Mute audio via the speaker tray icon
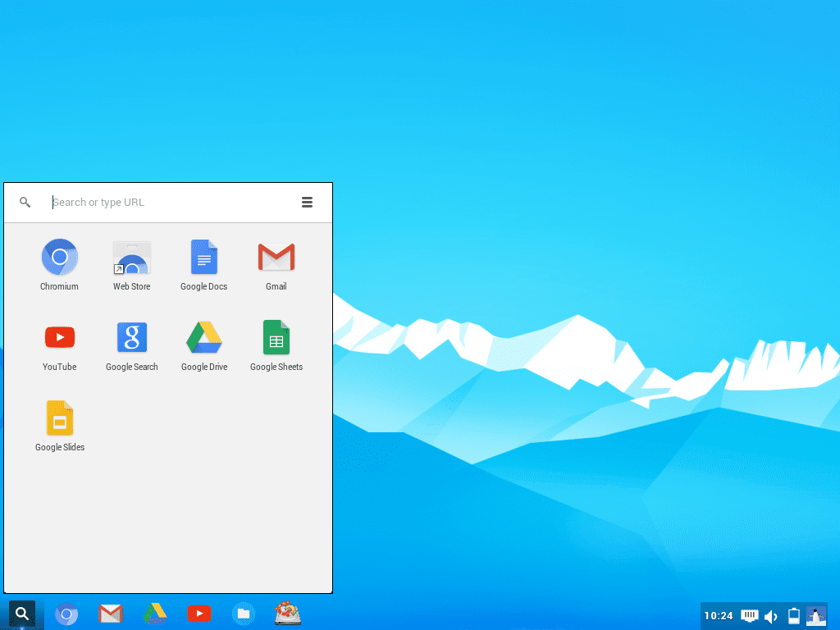This screenshot has width=840, height=630. click(771, 615)
